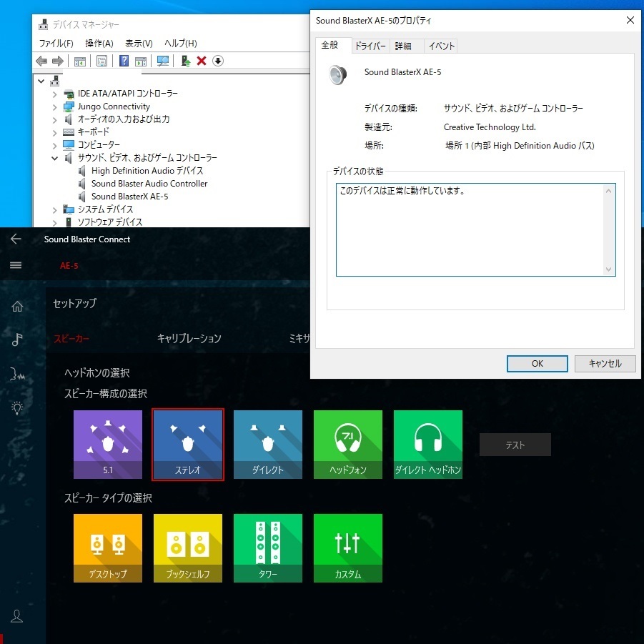Select the AE-5 device label

[x=69, y=266]
